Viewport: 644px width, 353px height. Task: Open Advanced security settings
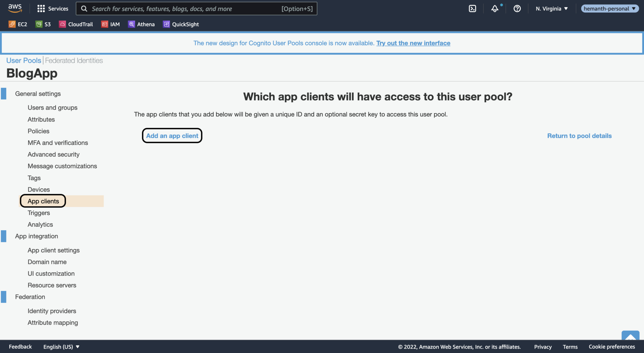pos(53,154)
